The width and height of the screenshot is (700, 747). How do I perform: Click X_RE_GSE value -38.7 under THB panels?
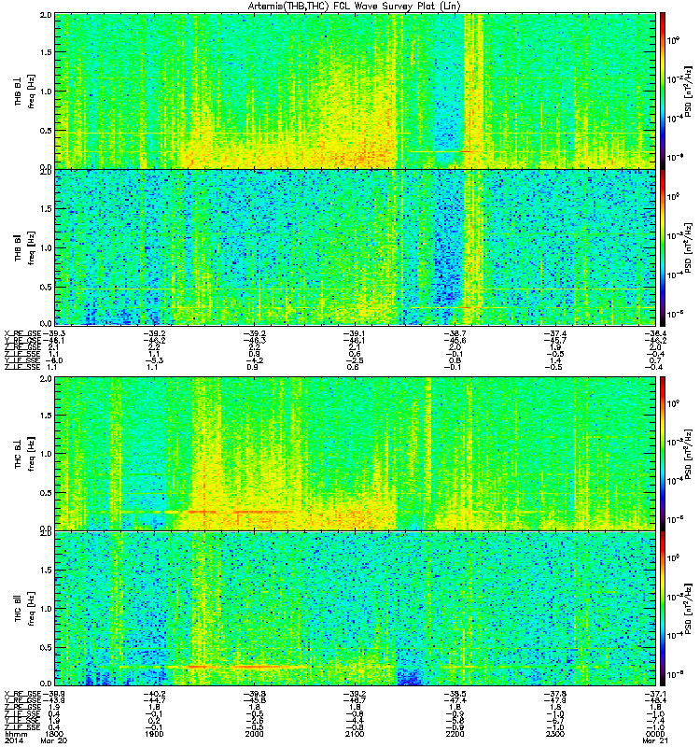coord(455,333)
